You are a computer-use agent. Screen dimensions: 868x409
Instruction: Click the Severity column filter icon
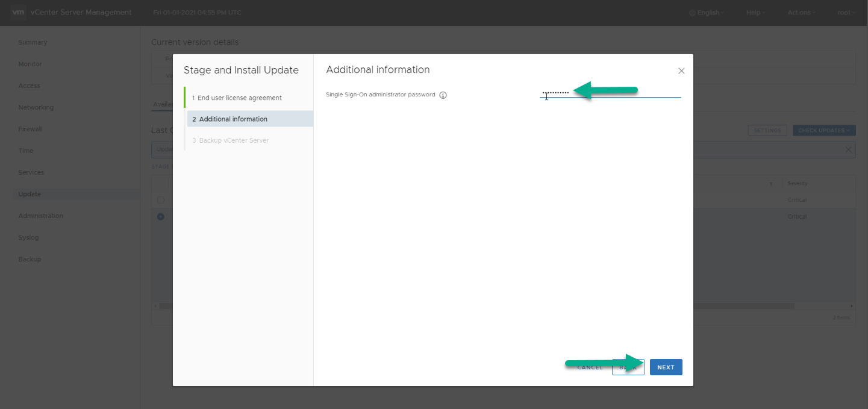771,183
